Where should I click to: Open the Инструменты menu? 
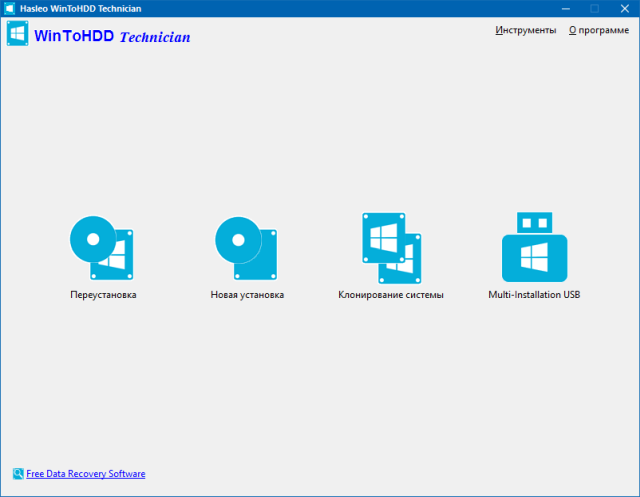(525, 30)
